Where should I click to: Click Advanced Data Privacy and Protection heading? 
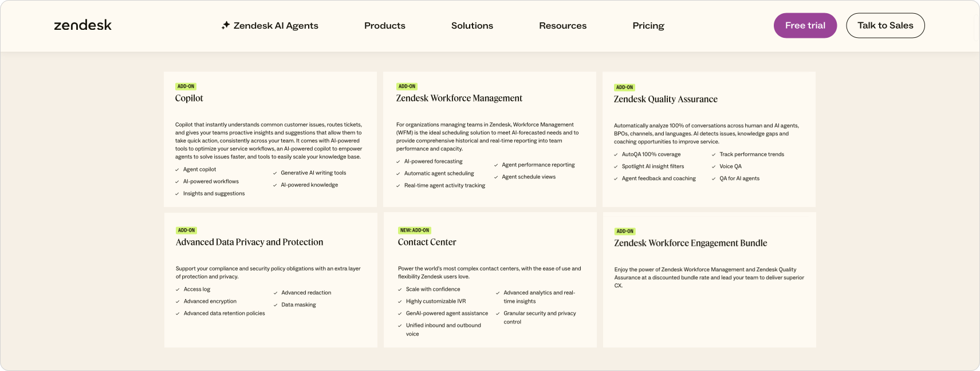(250, 242)
